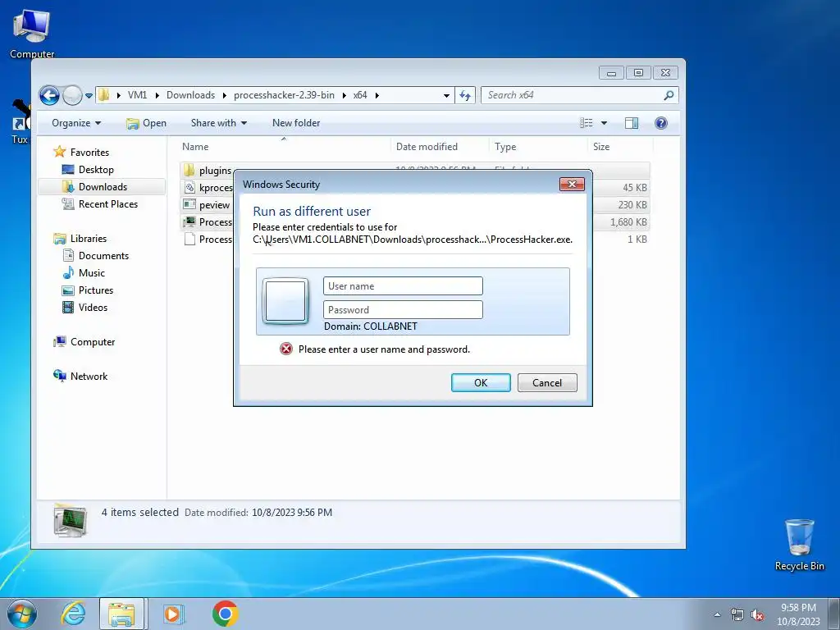Image resolution: width=840 pixels, height=630 pixels.
Task: Launch Google Chrome from taskbar
Action: (x=225, y=614)
